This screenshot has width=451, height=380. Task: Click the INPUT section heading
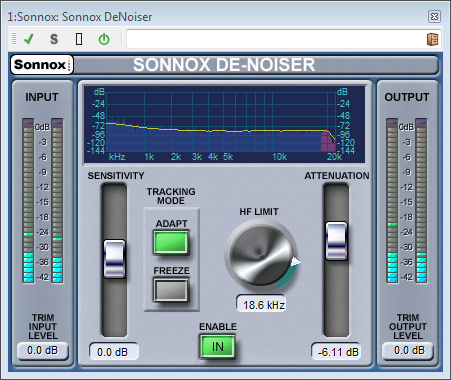[x=42, y=97]
